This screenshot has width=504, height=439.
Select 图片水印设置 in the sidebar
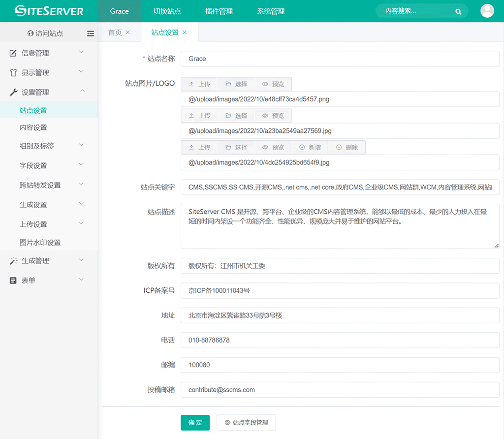point(40,243)
